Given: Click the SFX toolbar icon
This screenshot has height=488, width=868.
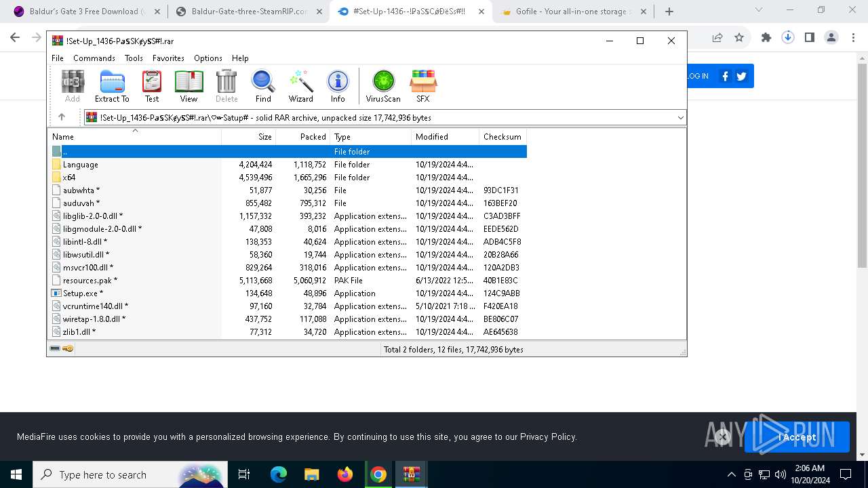Looking at the screenshot, I should [x=423, y=86].
